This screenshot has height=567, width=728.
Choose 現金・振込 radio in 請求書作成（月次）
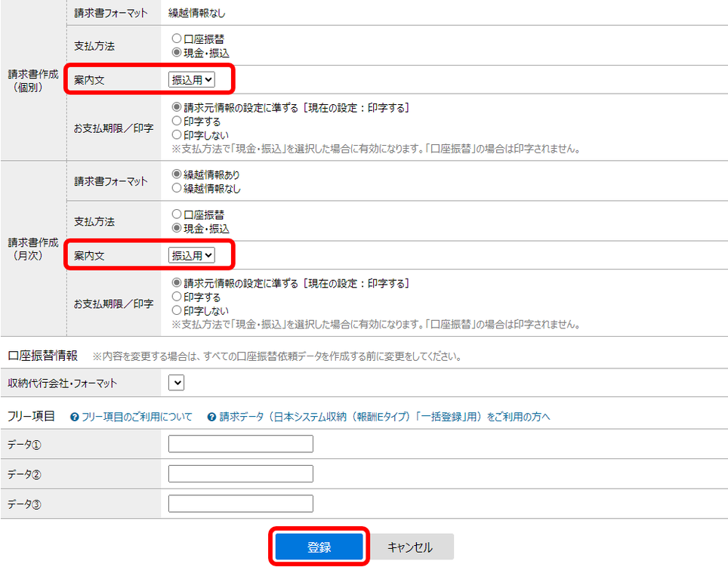177,229
